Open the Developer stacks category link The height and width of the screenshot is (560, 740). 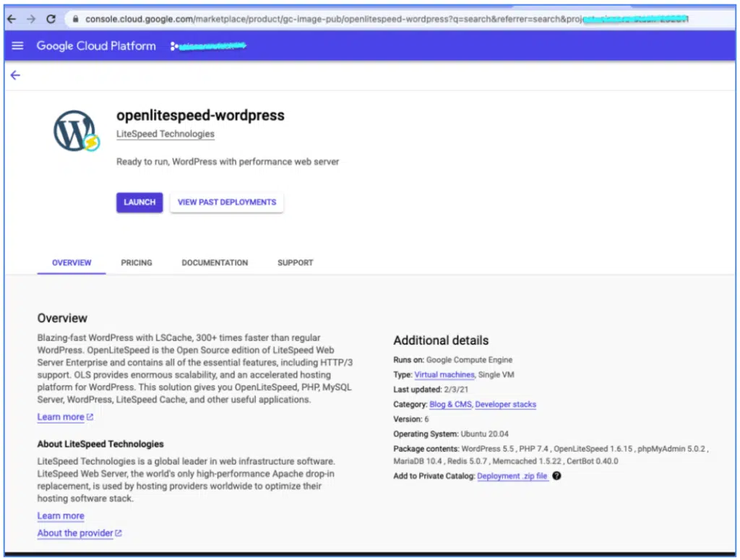505,405
